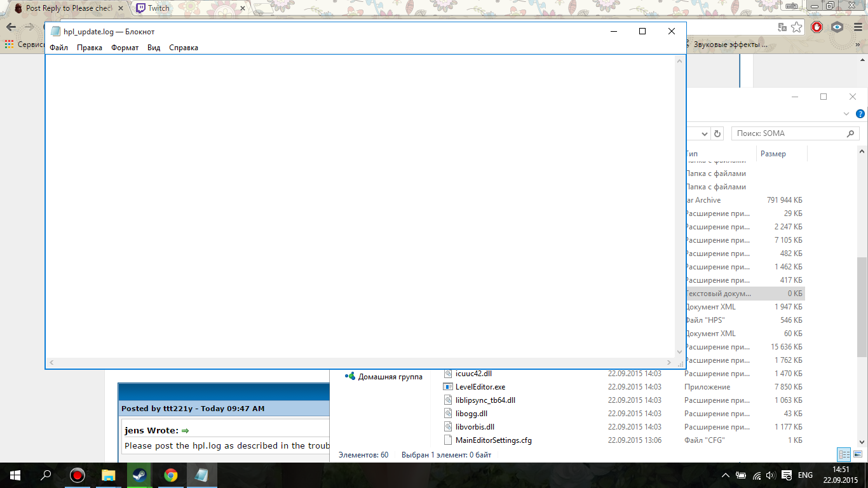
Task: Expand the Explorer ribbon chevron
Action: click(846, 114)
